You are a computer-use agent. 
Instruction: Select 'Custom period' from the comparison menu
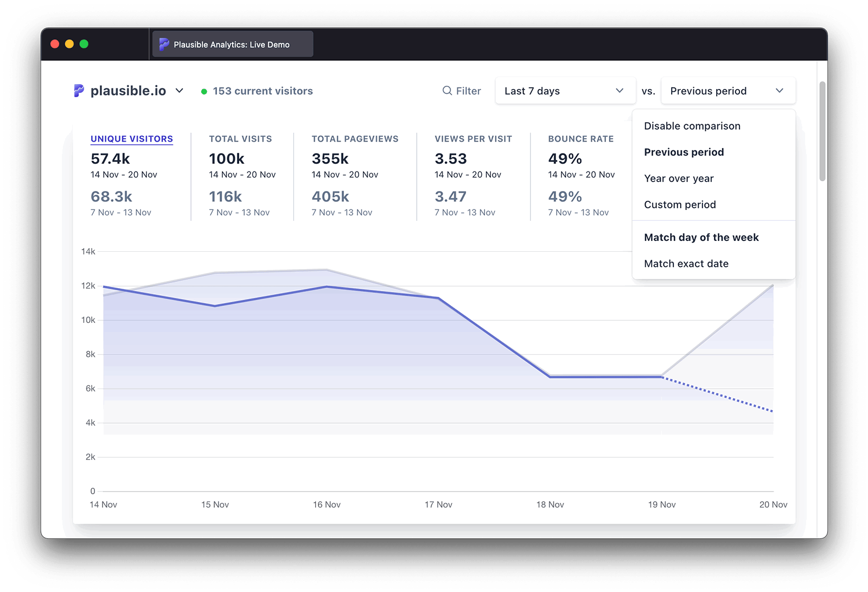[x=680, y=205]
